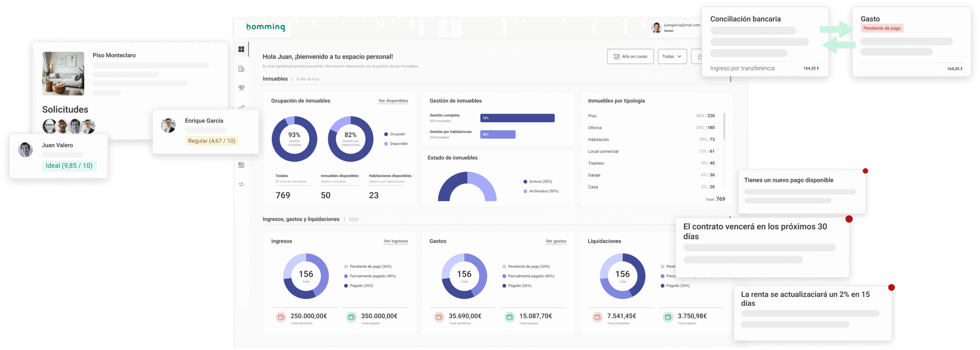980x350 pixels.
Task: Follow the Ver gastos link
Action: click(x=556, y=241)
